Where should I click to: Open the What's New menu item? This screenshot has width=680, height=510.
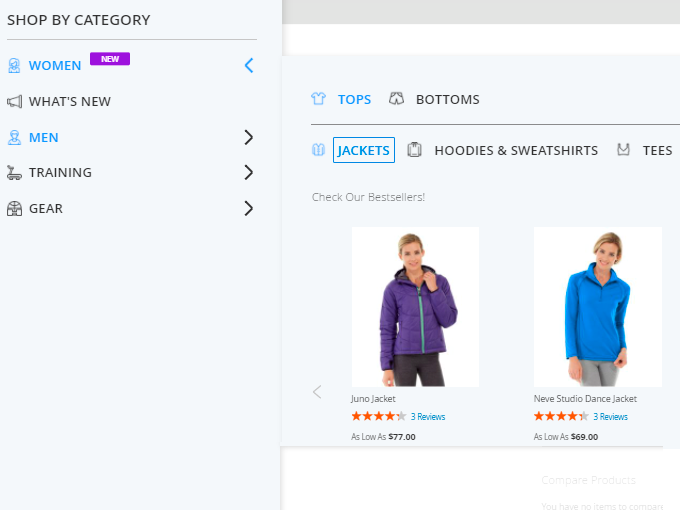(70, 101)
